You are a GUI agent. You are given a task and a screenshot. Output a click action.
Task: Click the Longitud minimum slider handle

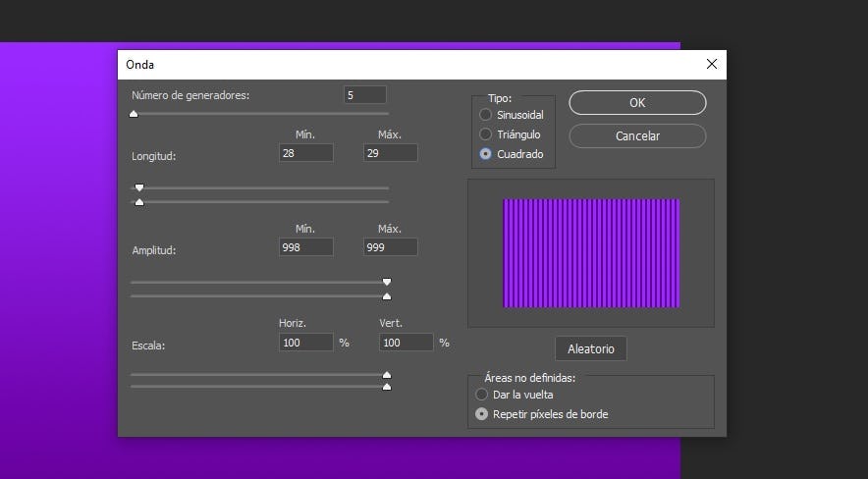point(139,186)
